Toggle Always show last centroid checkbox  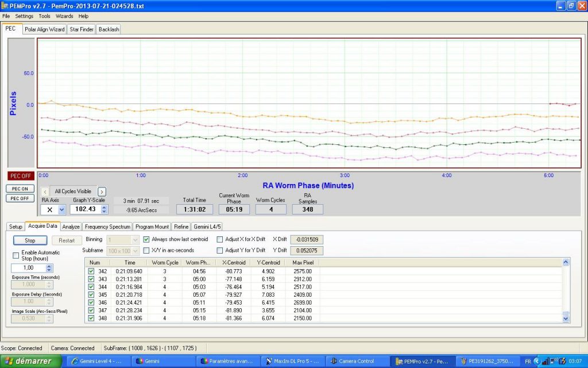pos(146,239)
